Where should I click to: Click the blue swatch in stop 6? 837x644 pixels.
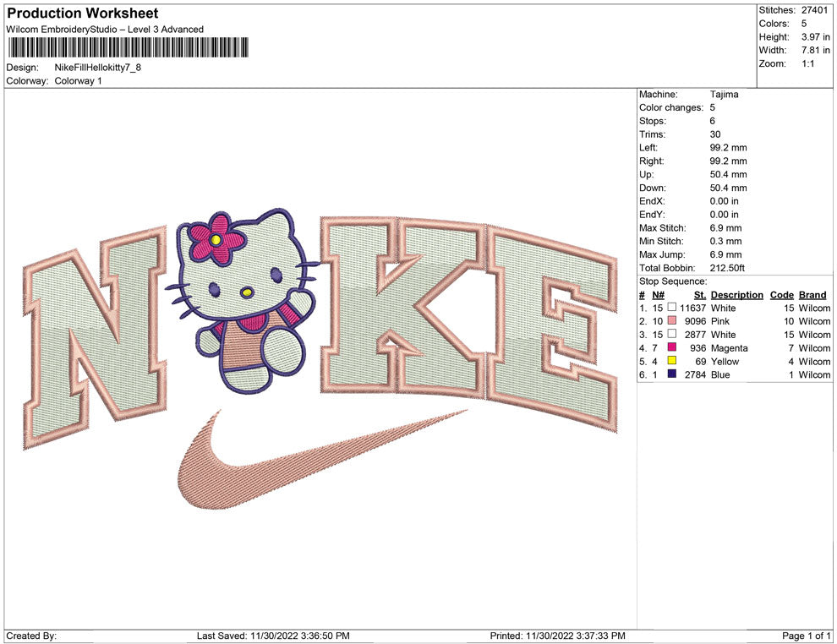[672, 374]
